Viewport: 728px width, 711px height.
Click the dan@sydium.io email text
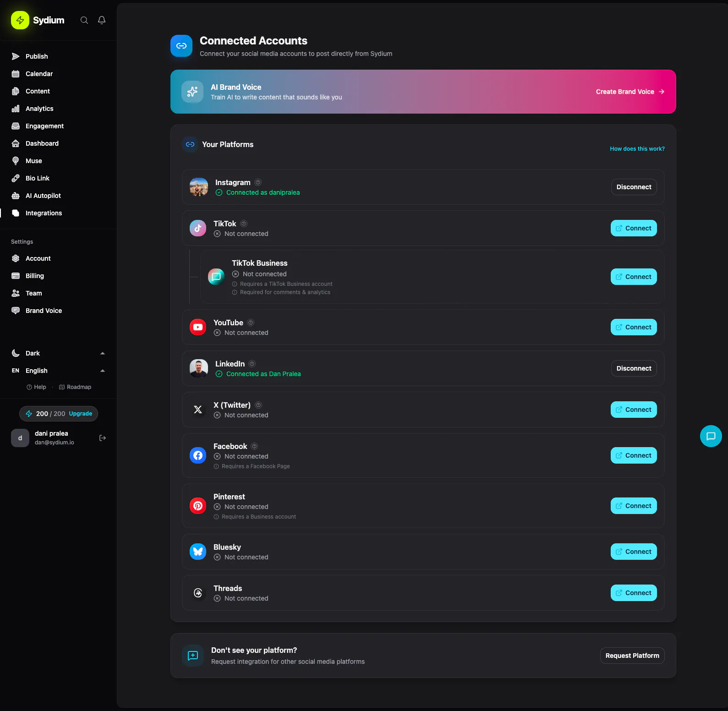coord(55,443)
